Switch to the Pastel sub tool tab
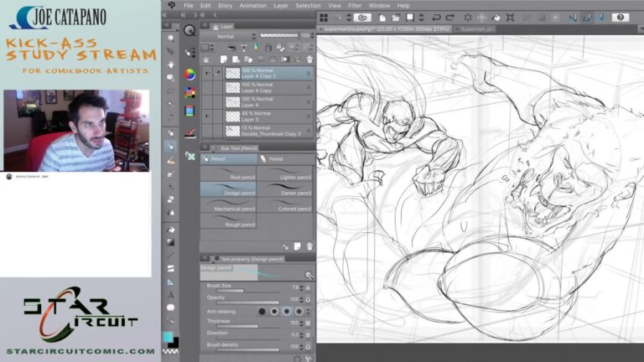 click(275, 158)
